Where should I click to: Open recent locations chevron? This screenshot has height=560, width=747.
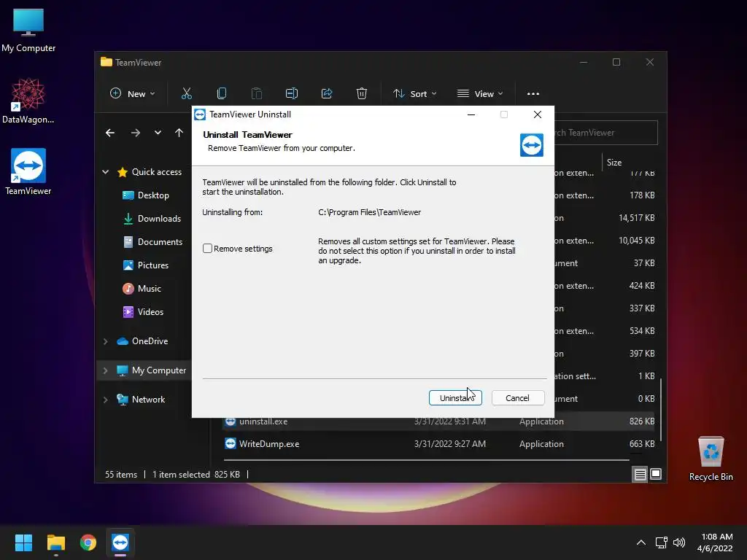(158, 133)
